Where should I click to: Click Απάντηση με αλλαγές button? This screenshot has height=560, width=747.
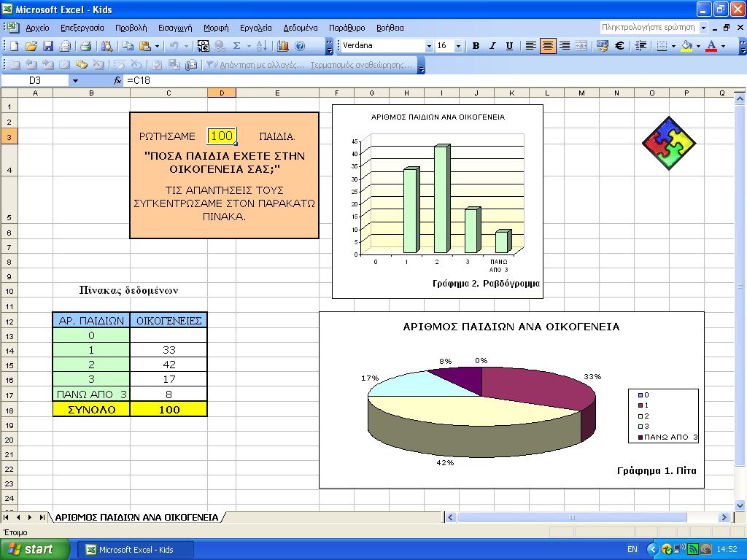(256, 65)
